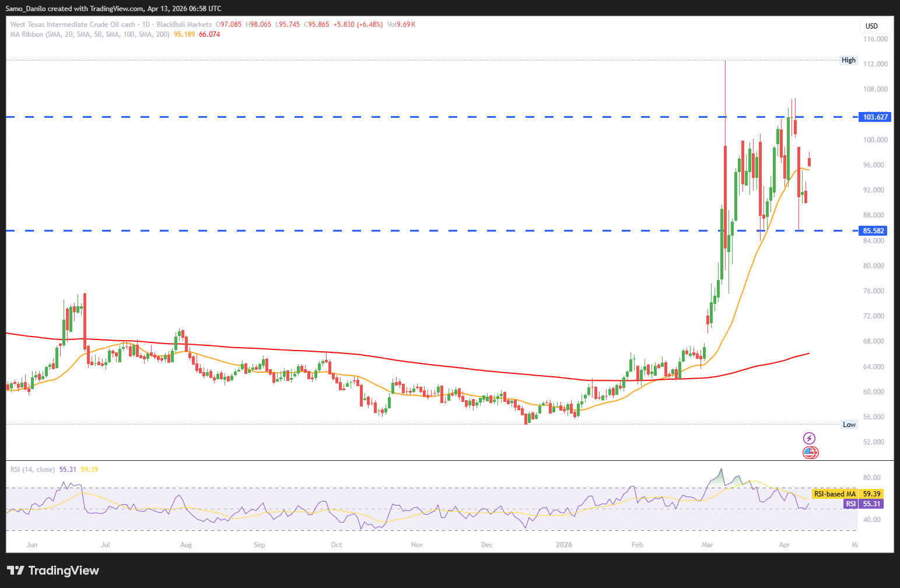Open the USD currency selector
This screenshot has width=900, height=588.
click(x=876, y=26)
